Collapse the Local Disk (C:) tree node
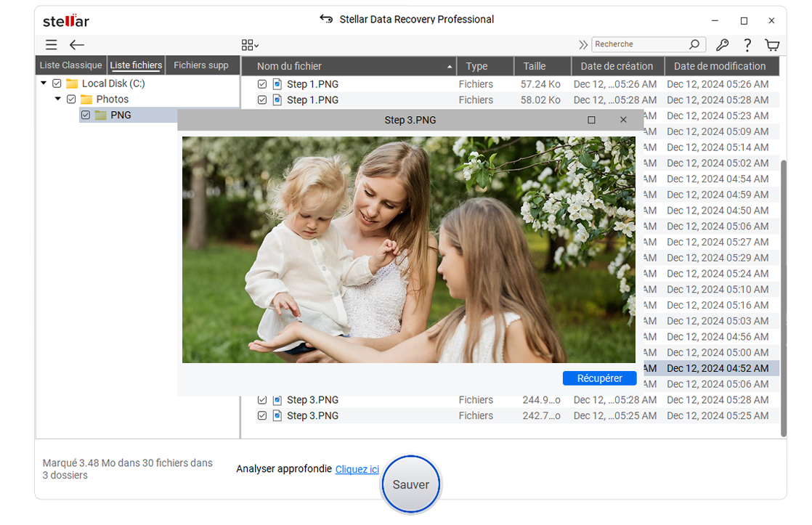812x525 pixels. (44, 84)
